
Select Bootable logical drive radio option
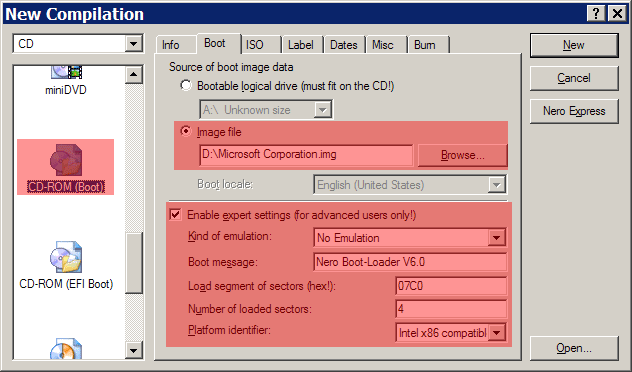pyautogui.click(x=186, y=85)
